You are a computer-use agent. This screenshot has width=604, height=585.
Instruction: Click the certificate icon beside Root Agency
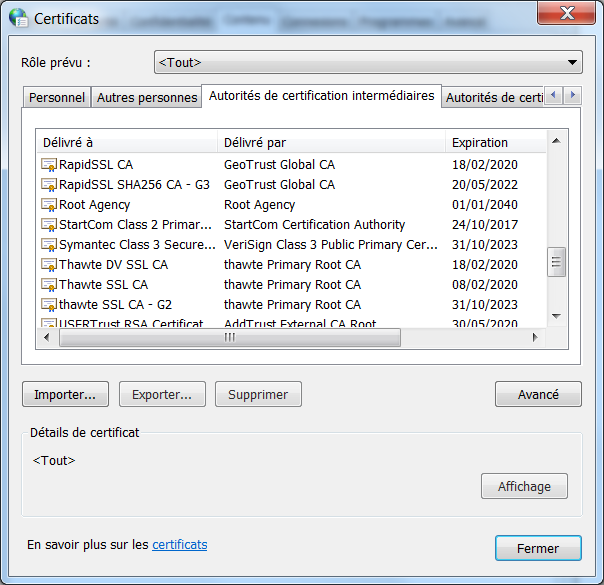[49, 205]
